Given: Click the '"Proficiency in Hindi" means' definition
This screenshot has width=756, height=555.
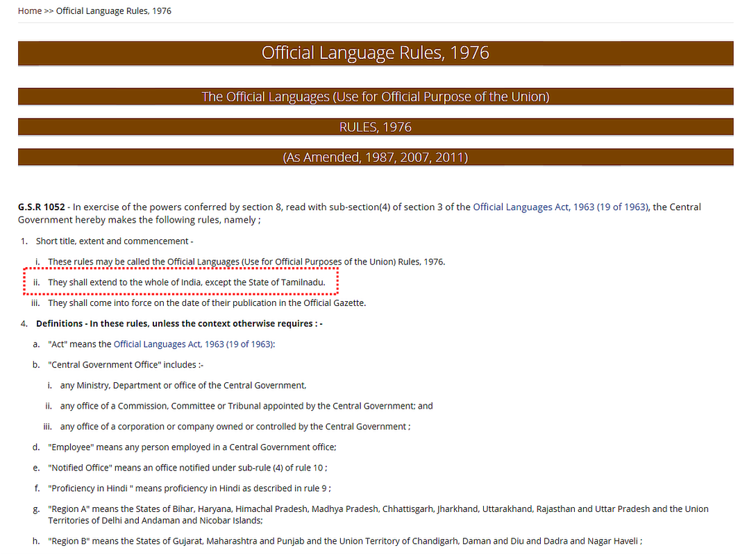Looking at the screenshot, I should (x=190, y=488).
